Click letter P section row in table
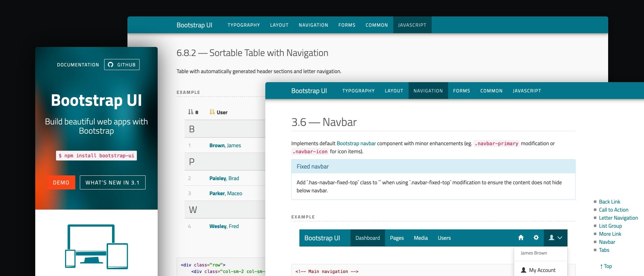 pyautogui.click(x=225, y=162)
